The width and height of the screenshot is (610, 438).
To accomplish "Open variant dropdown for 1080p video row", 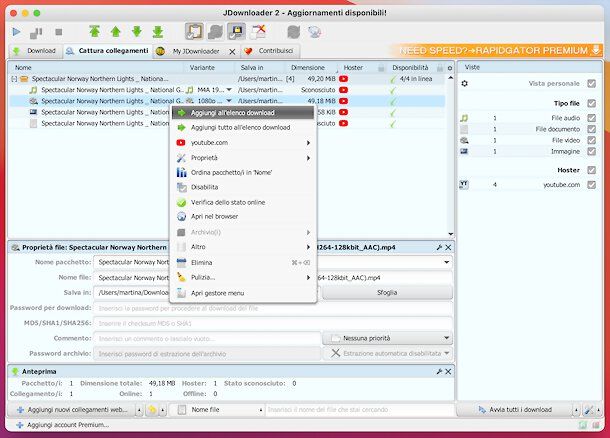I will tap(229, 101).
